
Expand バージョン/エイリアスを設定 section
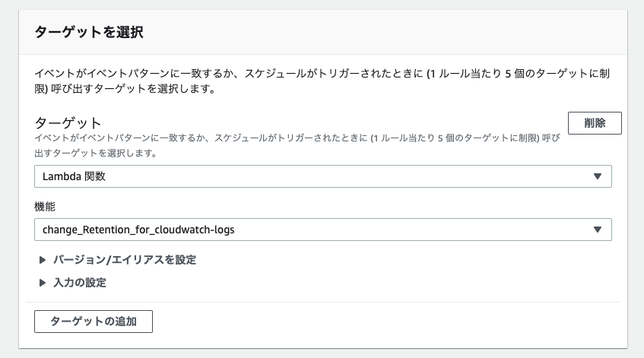[118, 260]
